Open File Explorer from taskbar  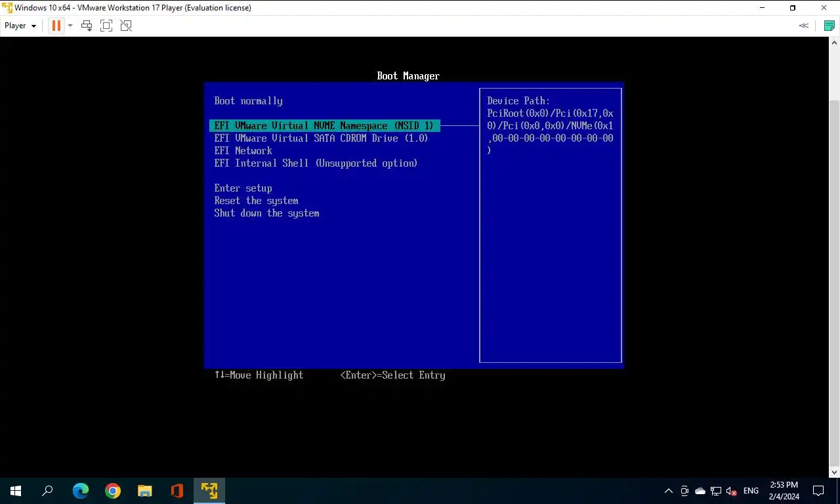(145, 491)
